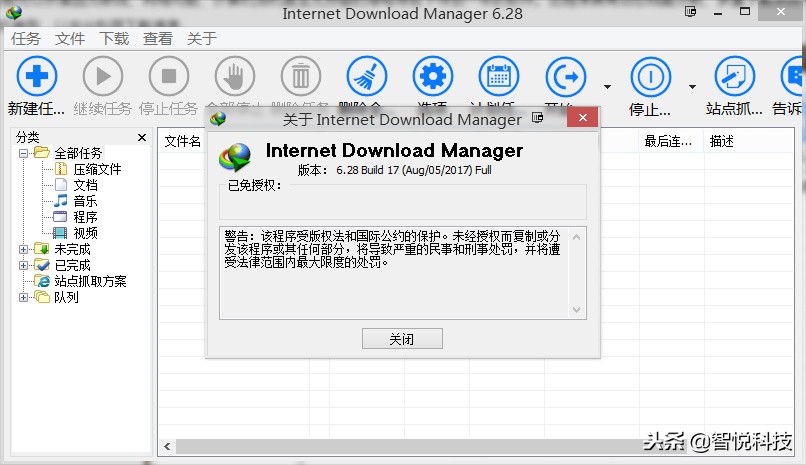The image size is (806, 465).
Task: Expand the 队列 tree node
Action: pos(23,297)
